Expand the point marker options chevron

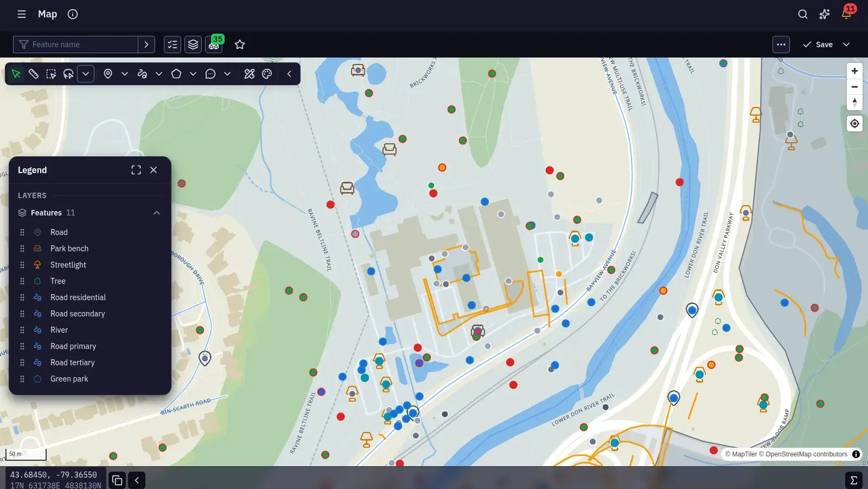pyautogui.click(x=125, y=74)
